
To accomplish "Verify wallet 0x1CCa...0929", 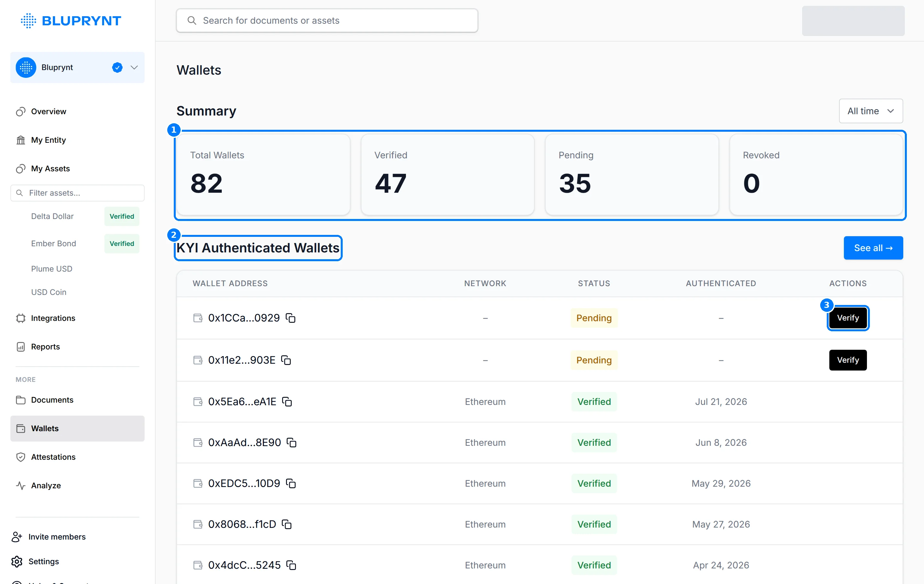I will pos(847,318).
